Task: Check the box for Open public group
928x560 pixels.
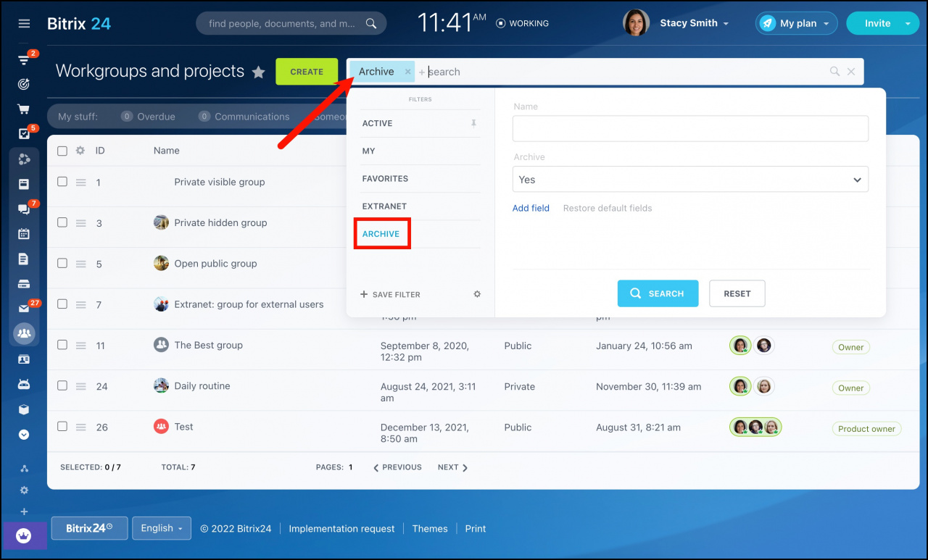Action: tap(62, 263)
